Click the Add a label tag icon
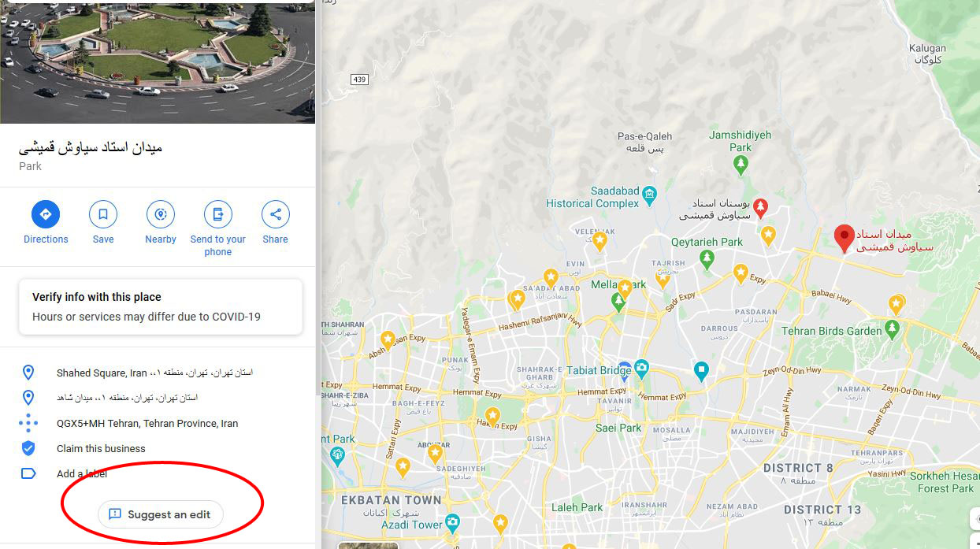The width and height of the screenshot is (980, 549). [28, 473]
